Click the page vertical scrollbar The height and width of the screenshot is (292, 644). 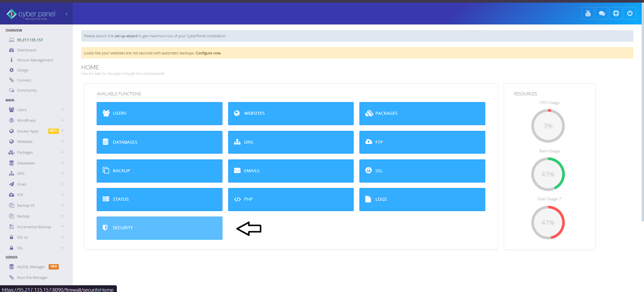pos(642,113)
